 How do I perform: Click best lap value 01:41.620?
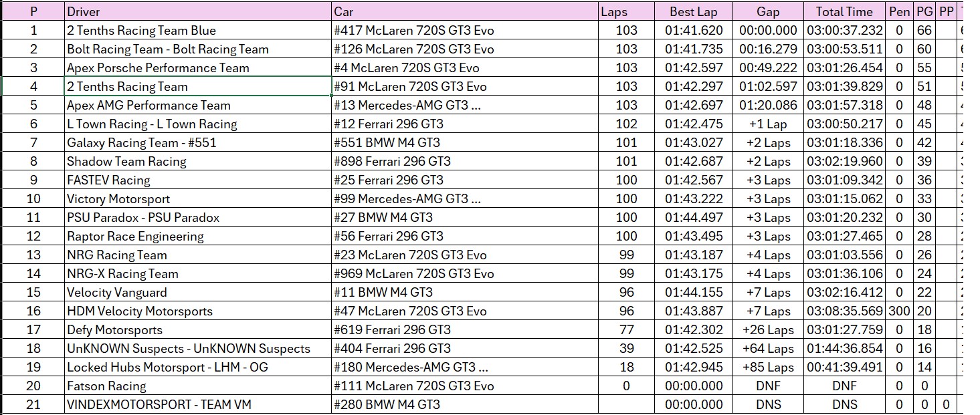tap(694, 30)
